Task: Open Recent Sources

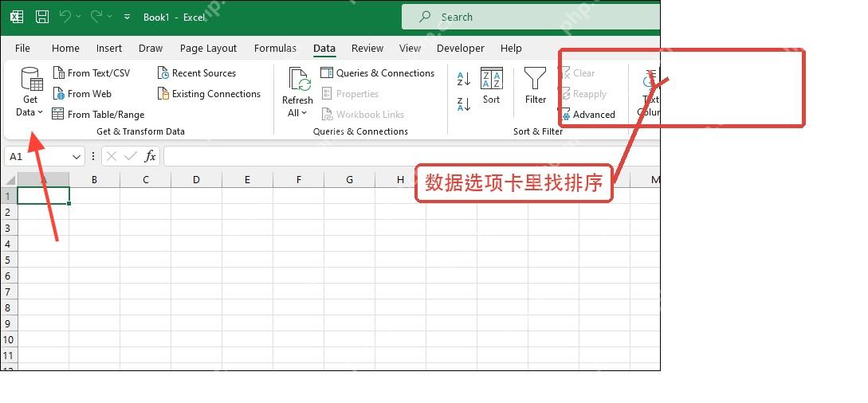Action: (x=197, y=73)
